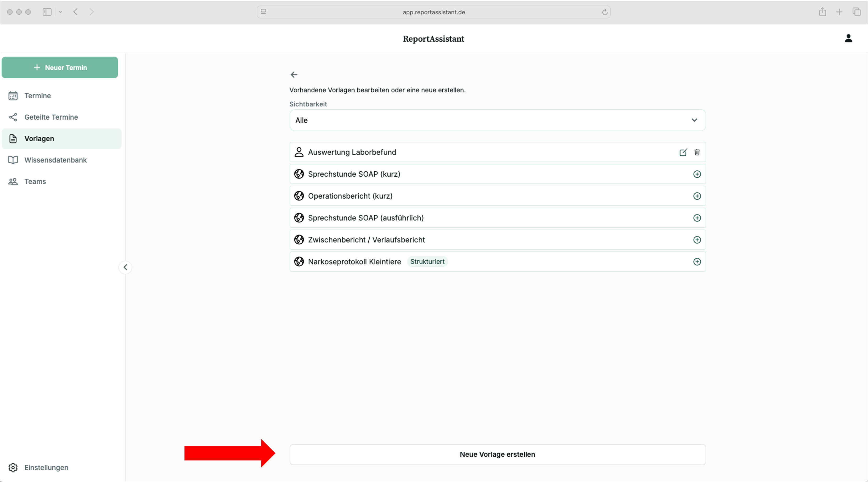Click the Neuer Termin button
Screen dimensions: 868x482
[60, 68]
